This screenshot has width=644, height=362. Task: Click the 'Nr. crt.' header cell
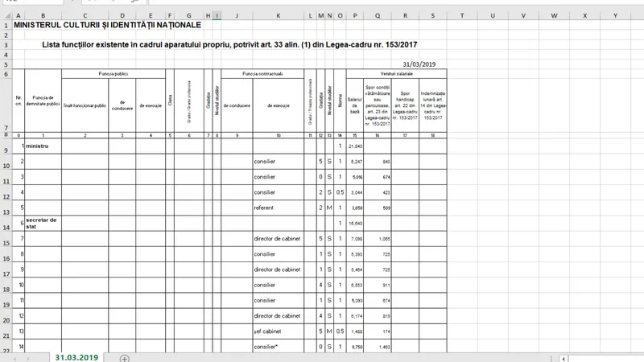point(19,101)
